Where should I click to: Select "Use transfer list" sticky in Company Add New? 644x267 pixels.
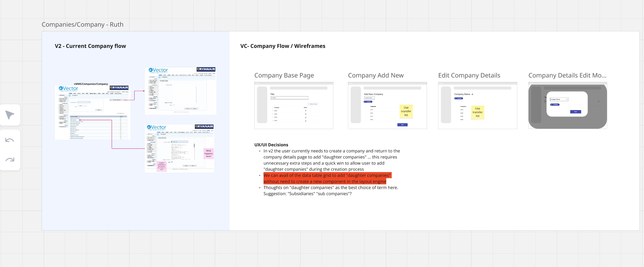pos(406,111)
